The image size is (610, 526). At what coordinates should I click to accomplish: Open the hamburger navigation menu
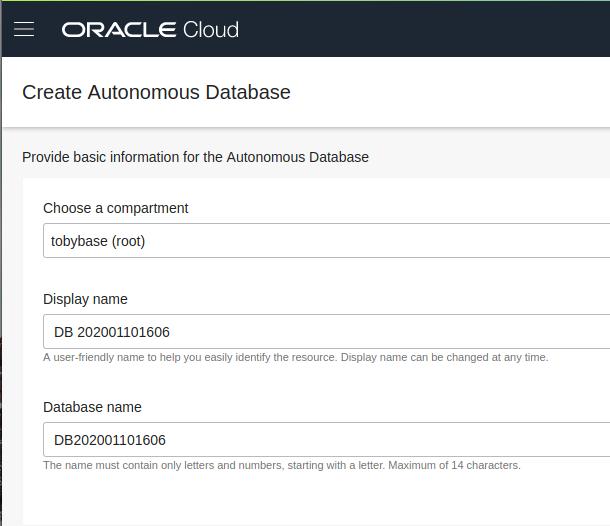[x=24, y=29]
